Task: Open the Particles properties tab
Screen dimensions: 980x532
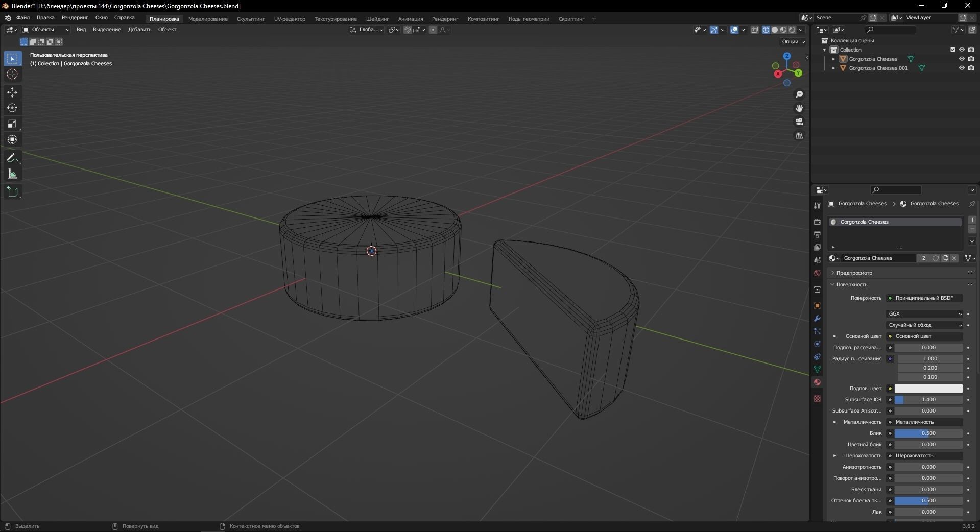Action: [x=817, y=331]
